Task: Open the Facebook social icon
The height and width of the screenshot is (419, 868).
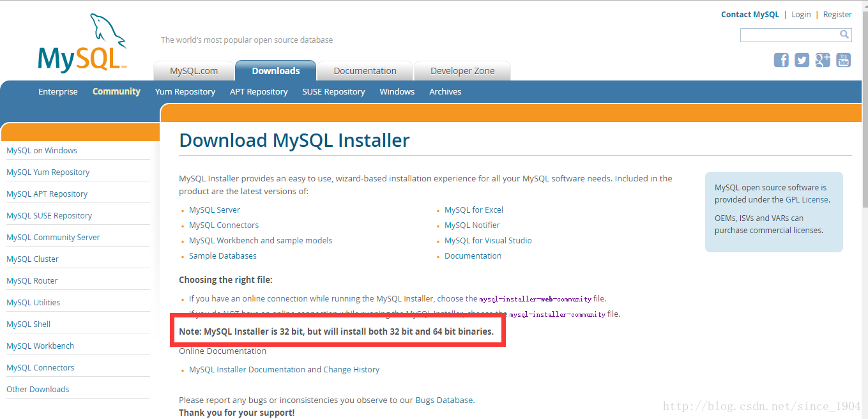Action: click(781, 60)
